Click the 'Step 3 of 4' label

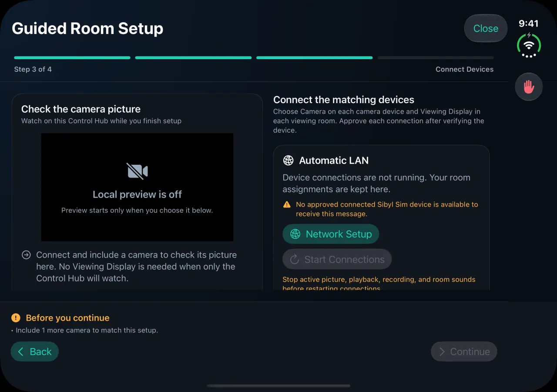pos(33,69)
